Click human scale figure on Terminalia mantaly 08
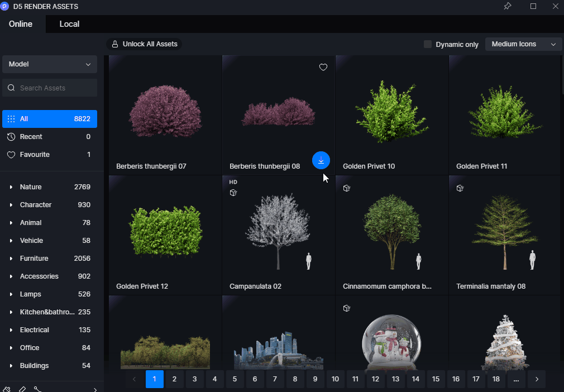 click(x=532, y=260)
